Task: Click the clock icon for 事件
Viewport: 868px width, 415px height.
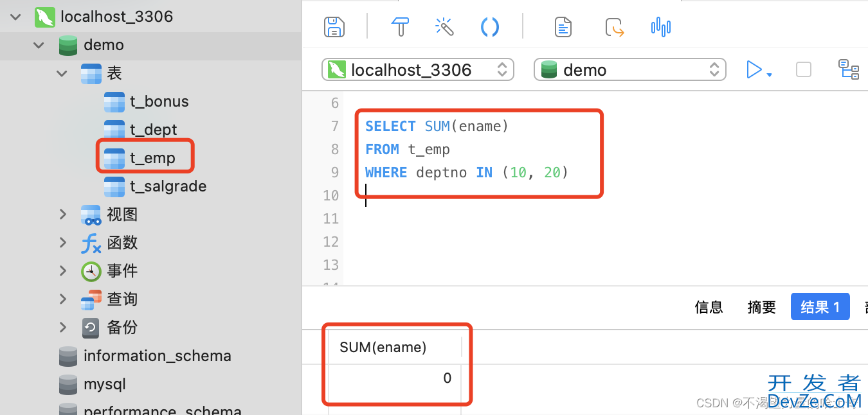Action: (91, 271)
